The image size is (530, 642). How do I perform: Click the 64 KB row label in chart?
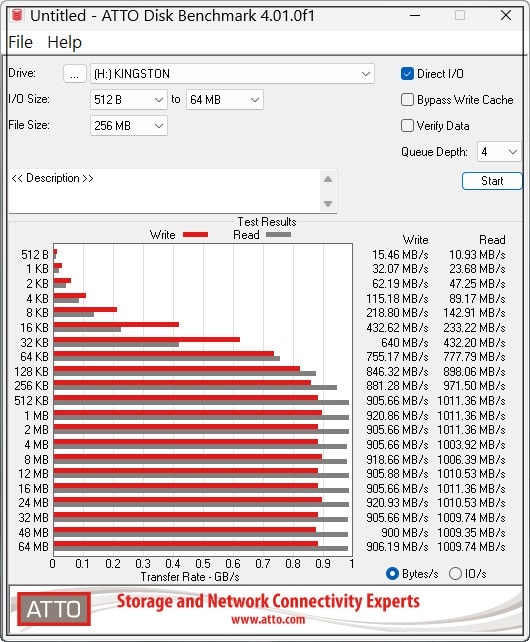point(34,357)
